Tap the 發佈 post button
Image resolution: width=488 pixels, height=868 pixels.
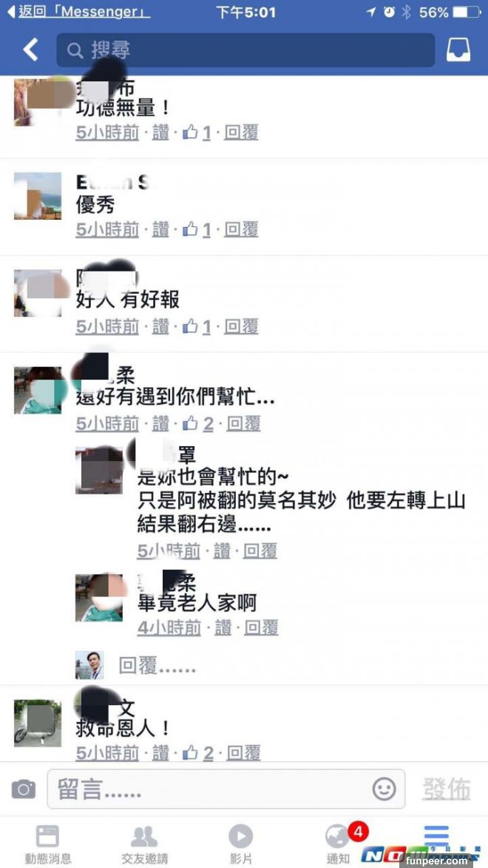(x=447, y=789)
